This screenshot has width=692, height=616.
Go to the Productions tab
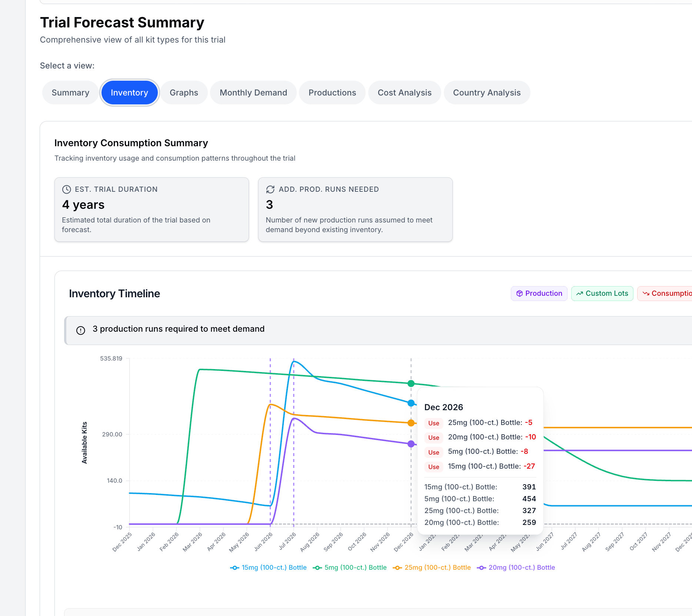pyautogui.click(x=332, y=93)
